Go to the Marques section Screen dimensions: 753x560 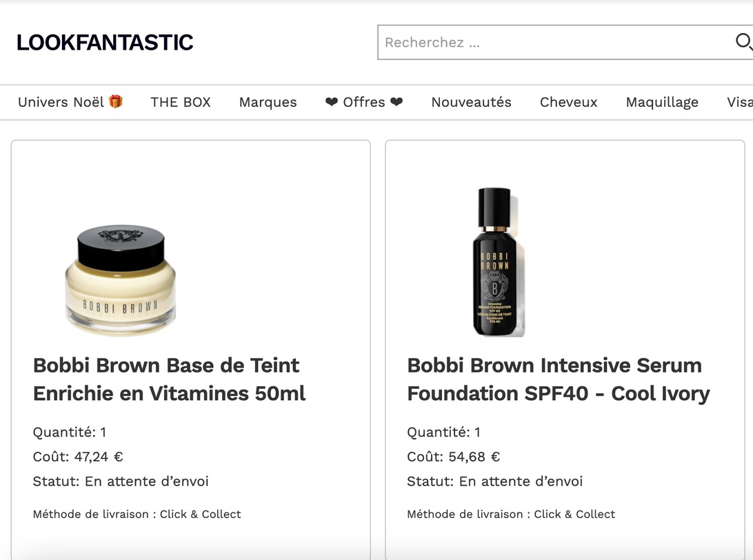[x=268, y=102]
